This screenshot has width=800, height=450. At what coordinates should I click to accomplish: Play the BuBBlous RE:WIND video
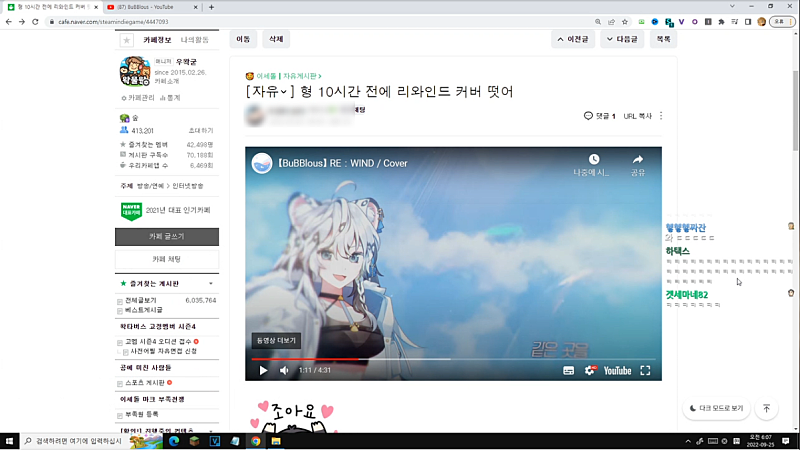click(263, 370)
